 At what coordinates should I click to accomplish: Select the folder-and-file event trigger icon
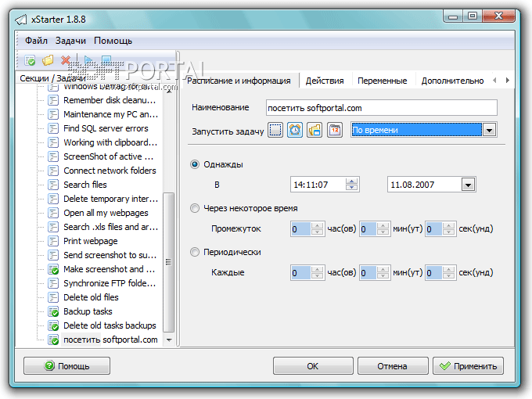click(315, 130)
